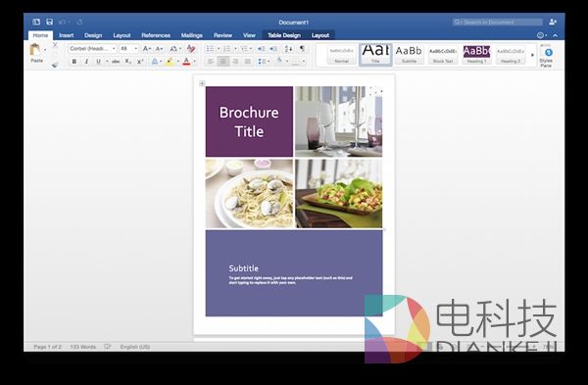The height and width of the screenshot is (385, 588).
Task: Apply the Heading 2 style
Action: tap(511, 55)
